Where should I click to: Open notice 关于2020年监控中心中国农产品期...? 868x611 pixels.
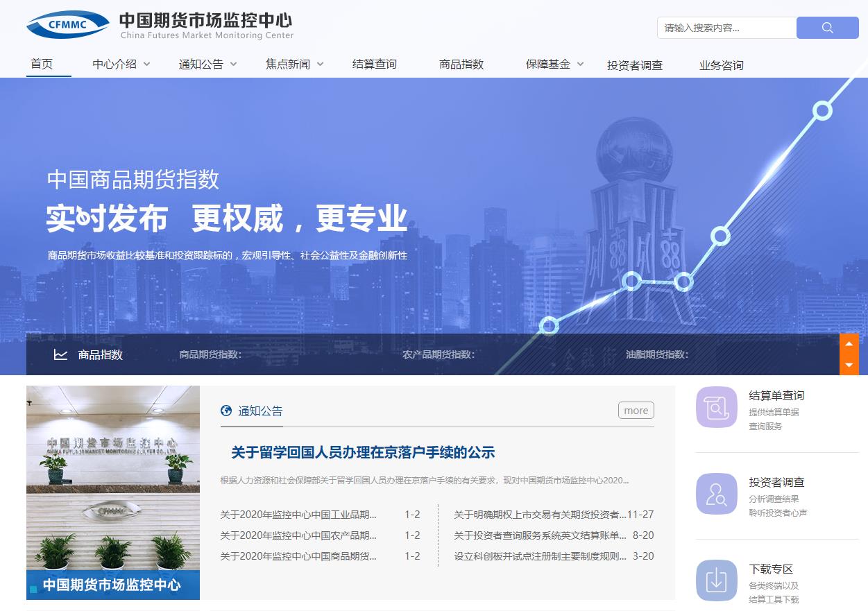click(x=298, y=535)
